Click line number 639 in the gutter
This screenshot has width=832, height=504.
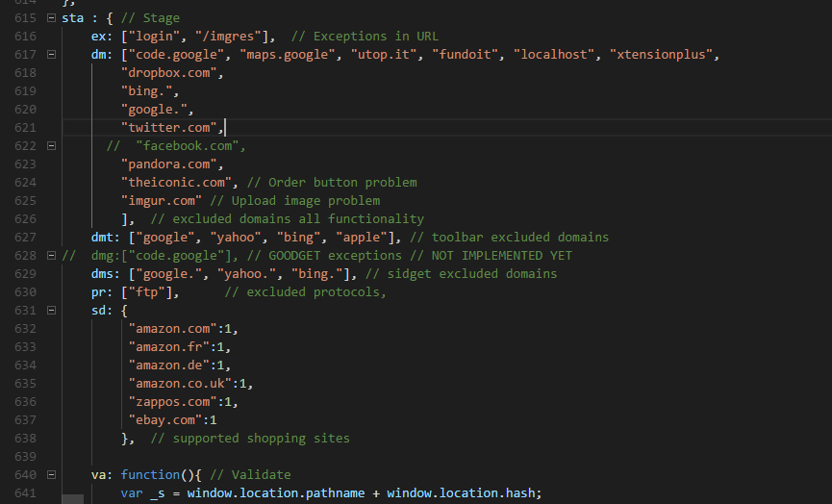(25, 457)
